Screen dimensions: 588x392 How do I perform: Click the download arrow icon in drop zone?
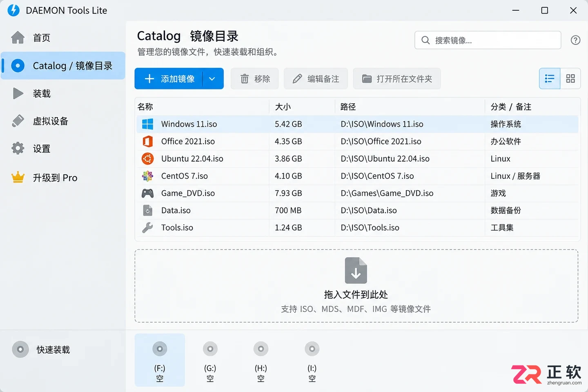click(x=356, y=270)
